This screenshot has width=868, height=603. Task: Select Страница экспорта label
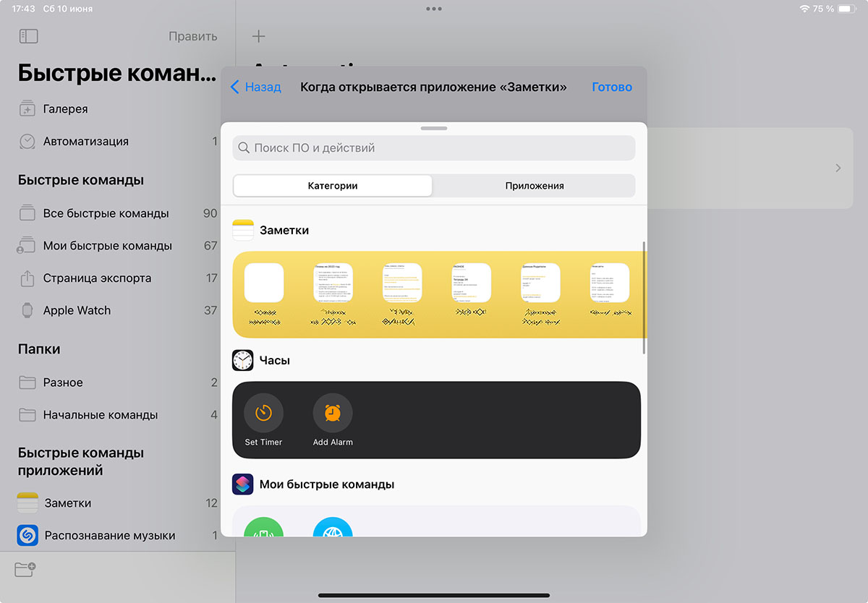pyautogui.click(x=97, y=278)
